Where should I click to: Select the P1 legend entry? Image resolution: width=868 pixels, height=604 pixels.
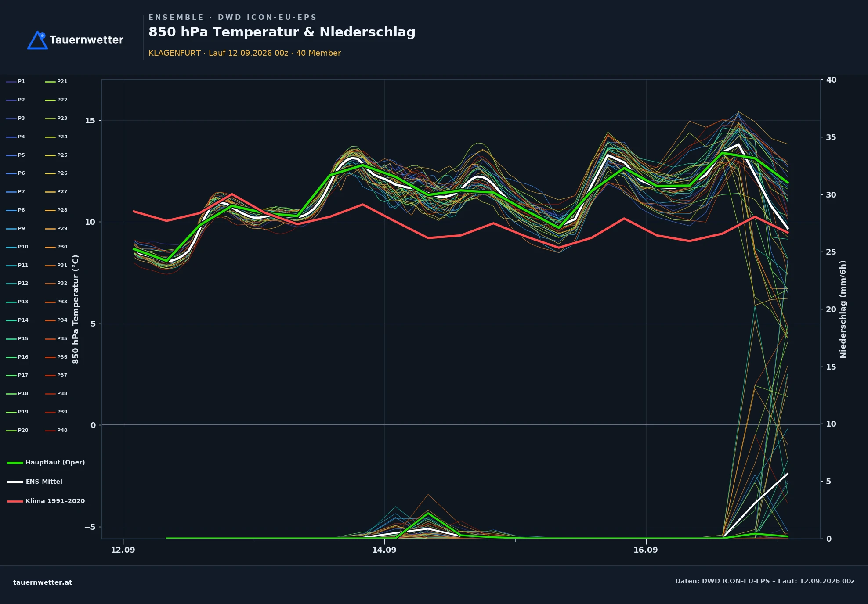16,82
